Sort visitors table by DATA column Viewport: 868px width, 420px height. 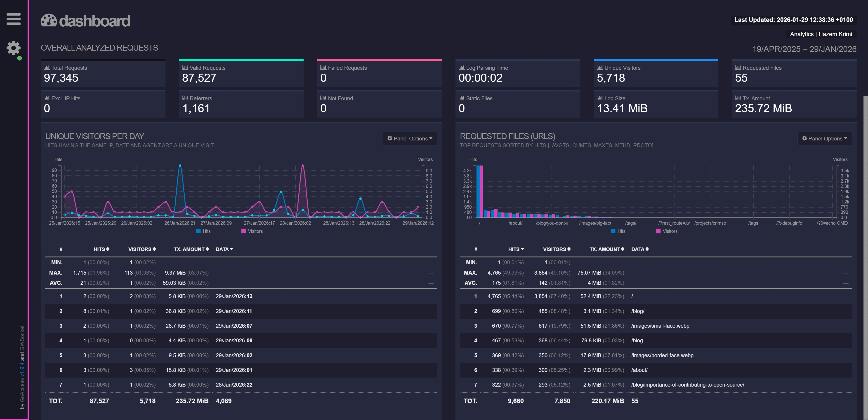(x=224, y=249)
